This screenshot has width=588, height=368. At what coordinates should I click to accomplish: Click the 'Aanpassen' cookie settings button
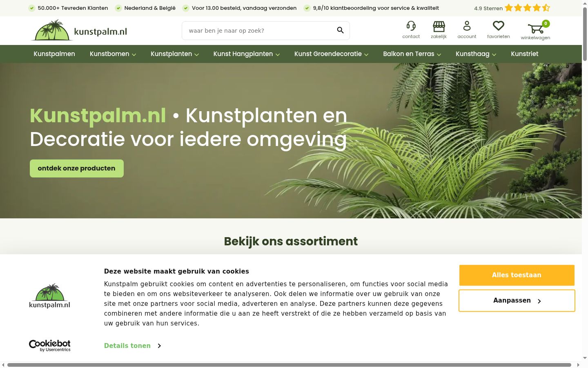pos(517,301)
